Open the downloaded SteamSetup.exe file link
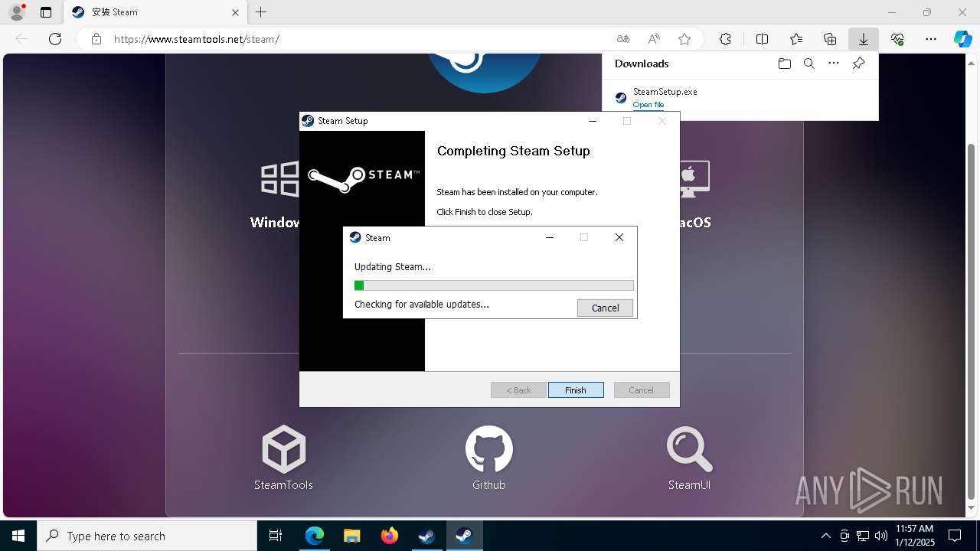980x551 pixels. coord(648,105)
